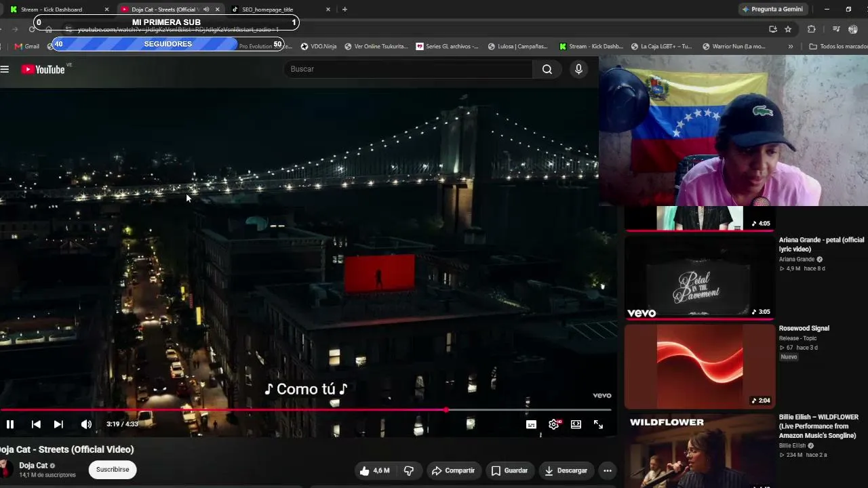Expand the hidden bookmarks chevron

click(790, 47)
